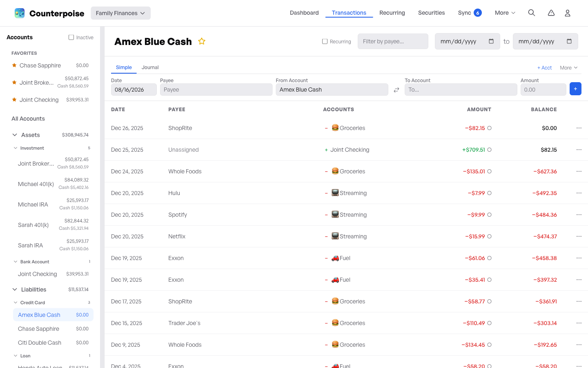Screen dimensions: 588x368
Task: Open row menu for Trader Joe's transaction
Action: click(579, 323)
